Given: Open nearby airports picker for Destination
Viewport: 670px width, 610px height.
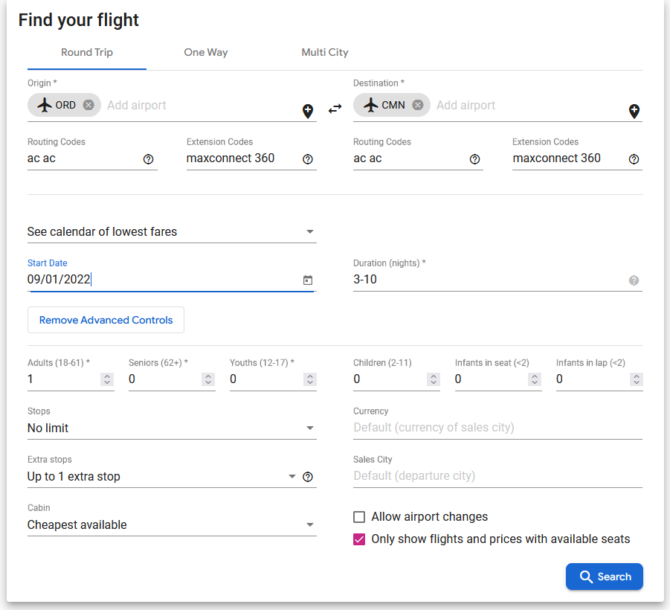Looking at the screenshot, I should pos(634,111).
